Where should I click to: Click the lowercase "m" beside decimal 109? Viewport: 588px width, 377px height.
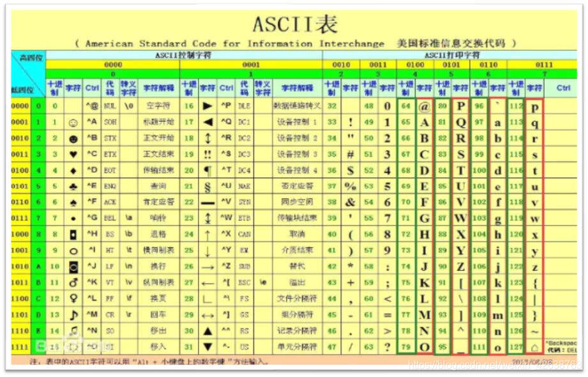[497, 316]
